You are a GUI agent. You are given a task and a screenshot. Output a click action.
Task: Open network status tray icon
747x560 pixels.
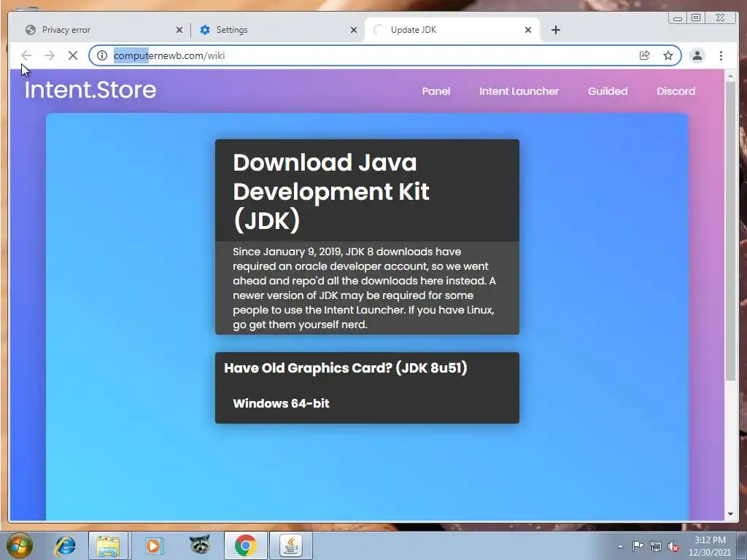tap(656, 546)
